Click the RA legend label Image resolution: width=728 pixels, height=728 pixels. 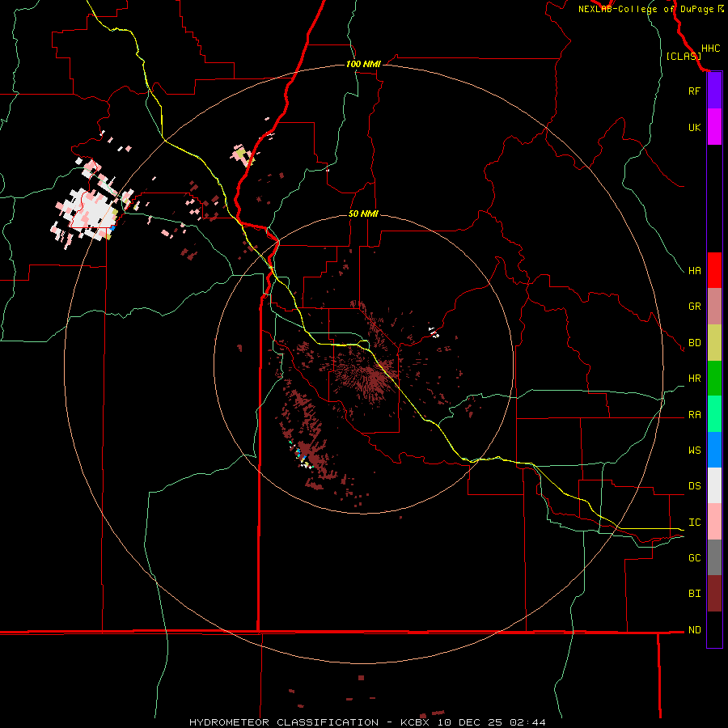pyautogui.click(x=694, y=415)
